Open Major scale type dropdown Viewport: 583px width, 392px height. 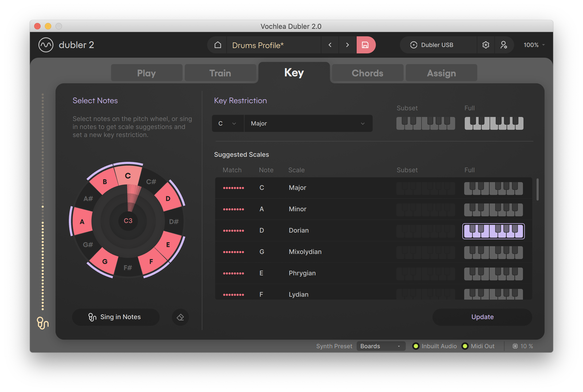308,123
